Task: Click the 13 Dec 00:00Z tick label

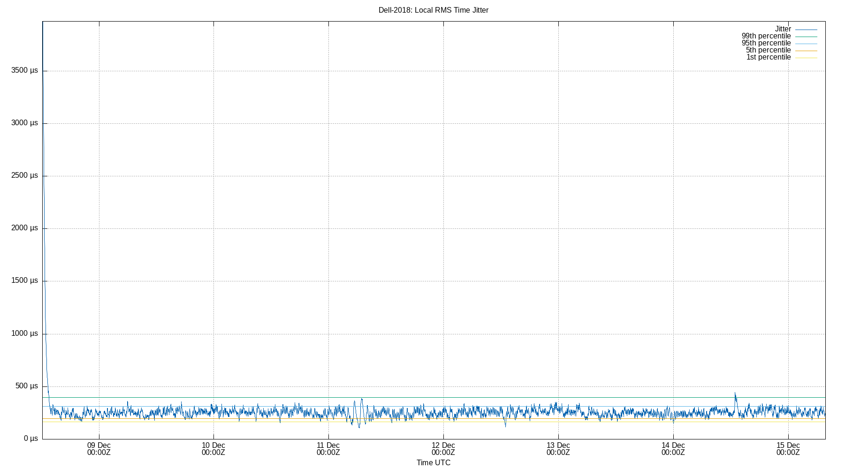Action: [558, 449]
